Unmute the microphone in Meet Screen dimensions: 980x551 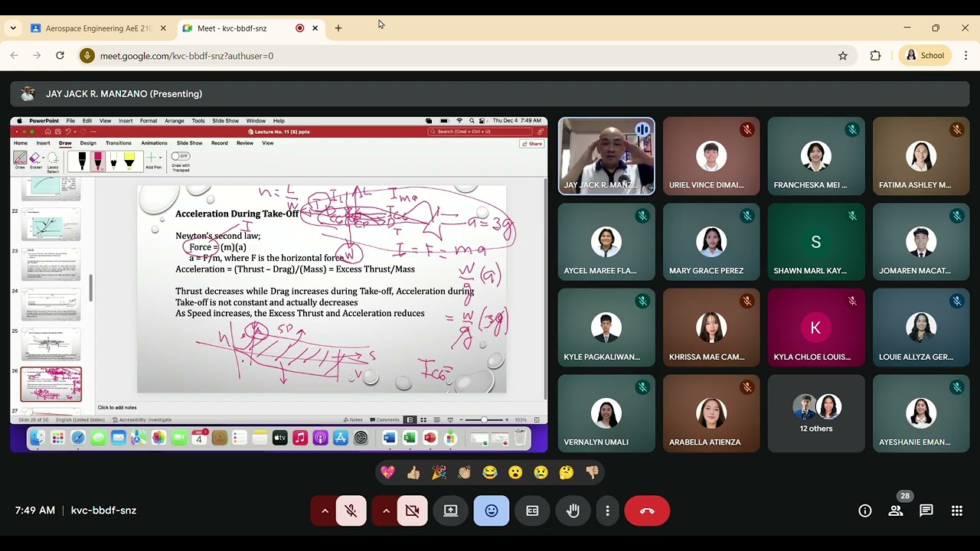[x=351, y=510]
